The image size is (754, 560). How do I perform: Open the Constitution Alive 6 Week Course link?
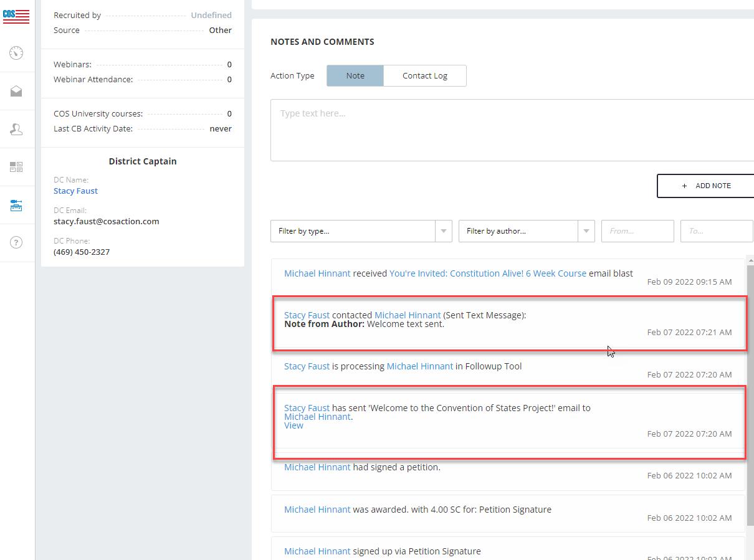487,273
